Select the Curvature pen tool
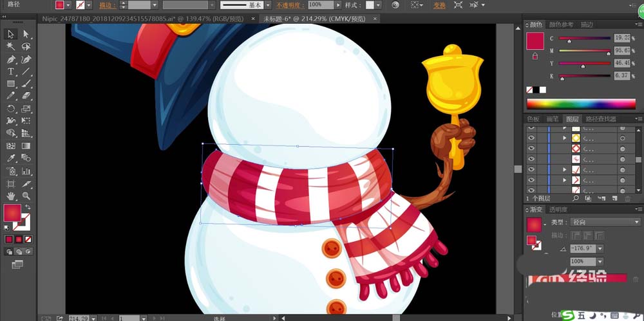The height and width of the screenshot is (321, 644). (26, 59)
